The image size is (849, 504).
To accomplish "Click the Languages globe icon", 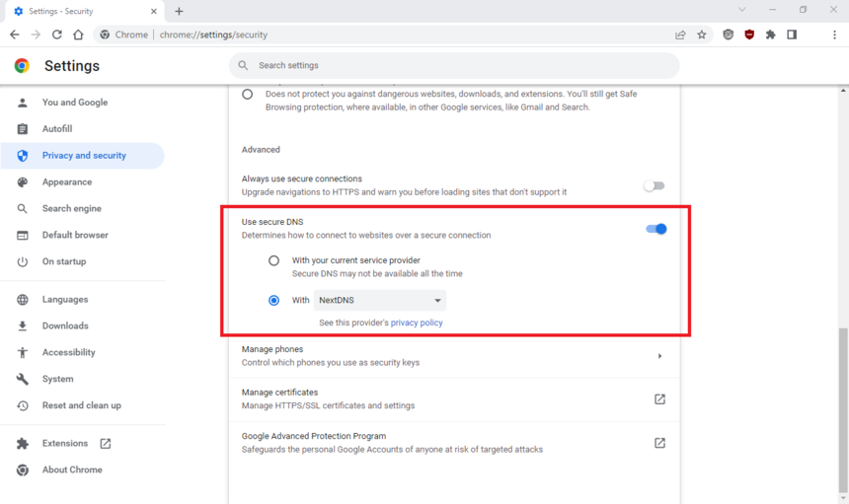I will (22, 300).
